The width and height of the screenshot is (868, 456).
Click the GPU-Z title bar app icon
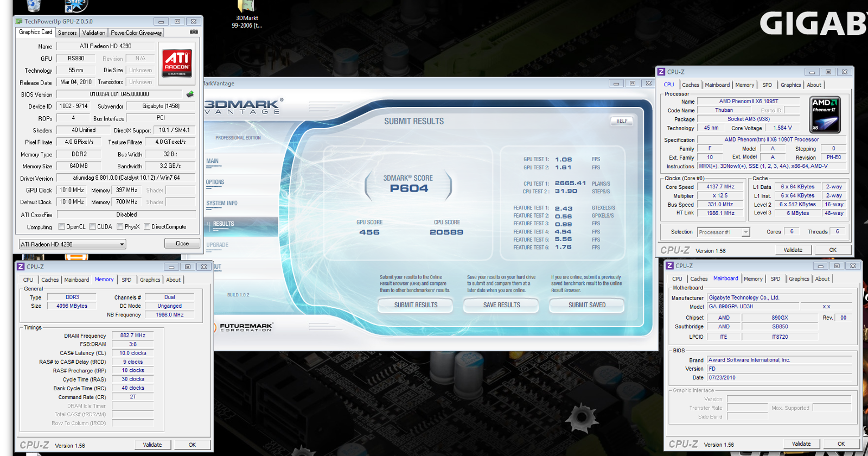pos(19,22)
